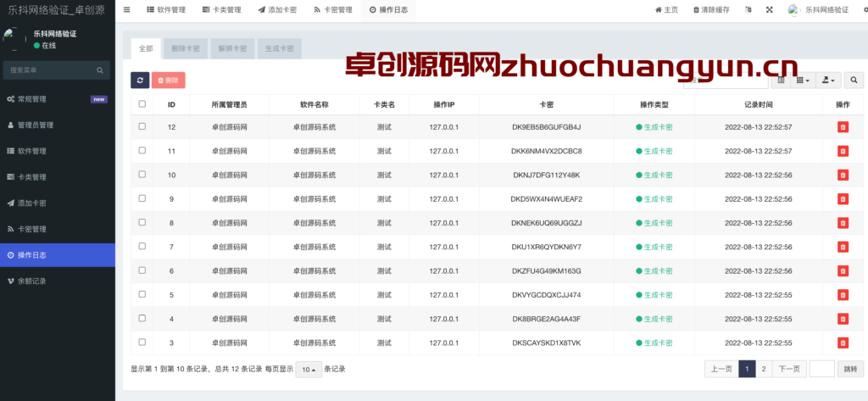Screen dimensions: 868x401
Task: Click the 生成卡密 type in row ID 3
Action: coord(654,343)
